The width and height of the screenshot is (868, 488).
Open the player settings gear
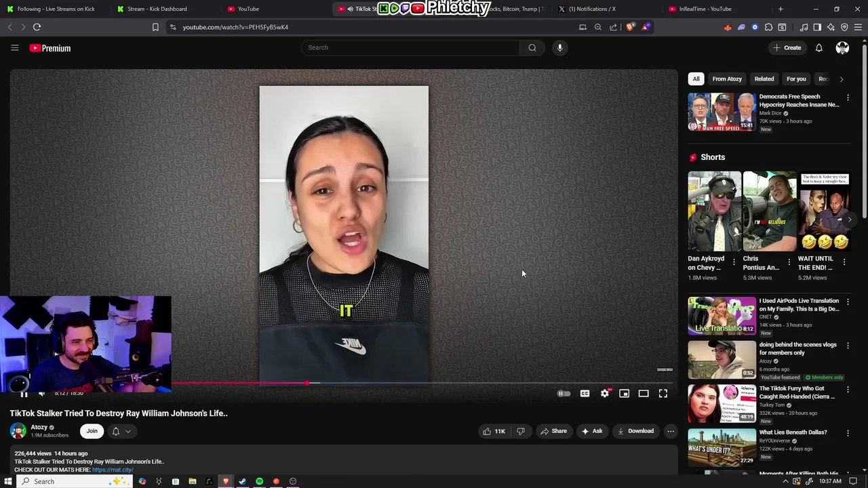(x=605, y=394)
